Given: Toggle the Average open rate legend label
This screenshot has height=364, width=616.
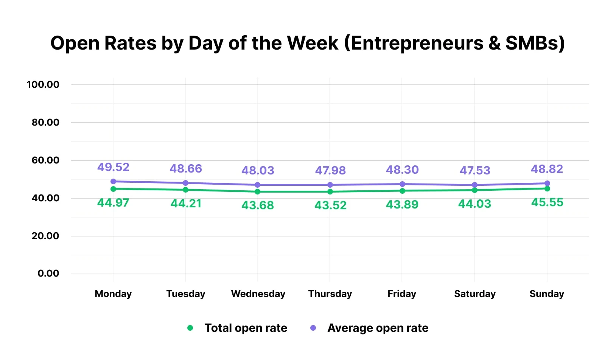Looking at the screenshot, I should pyautogui.click(x=378, y=328).
